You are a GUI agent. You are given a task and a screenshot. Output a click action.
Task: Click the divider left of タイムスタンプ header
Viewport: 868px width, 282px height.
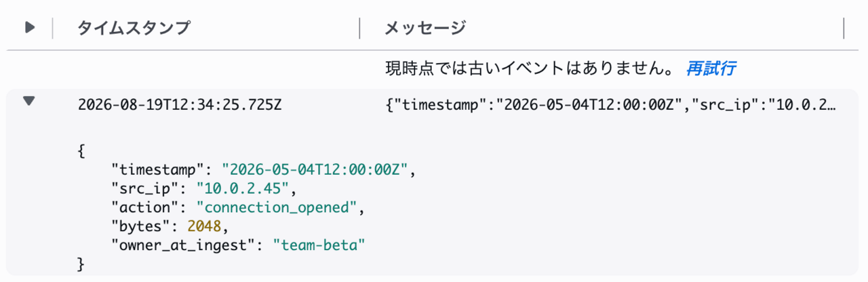pos(52,28)
